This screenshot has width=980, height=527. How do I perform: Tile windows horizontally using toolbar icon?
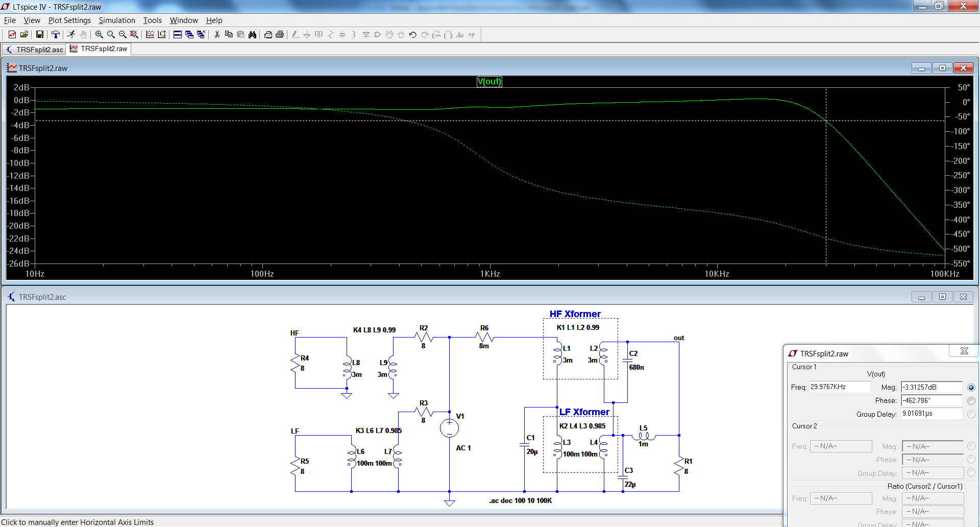(x=178, y=35)
